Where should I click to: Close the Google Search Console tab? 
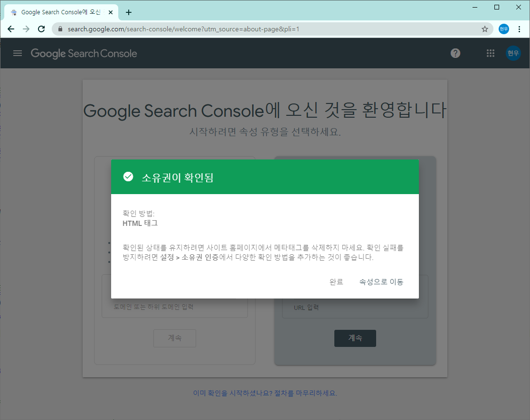[111, 12]
